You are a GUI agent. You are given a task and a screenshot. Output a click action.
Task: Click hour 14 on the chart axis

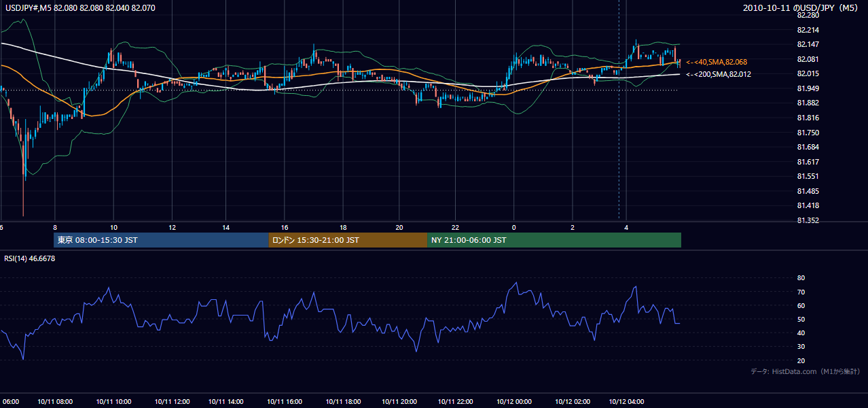click(x=225, y=227)
